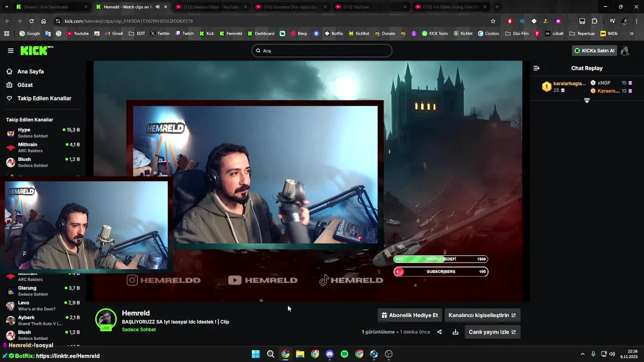The width and height of the screenshot is (644, 362).
Task: Open File Explorer from the taskbar
Action: click(x=300, y=354)
